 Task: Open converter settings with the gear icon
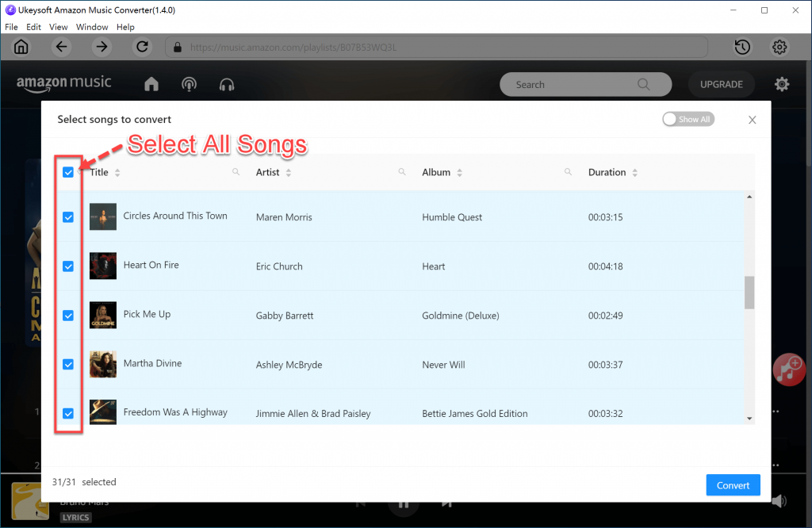pos(779,47)
